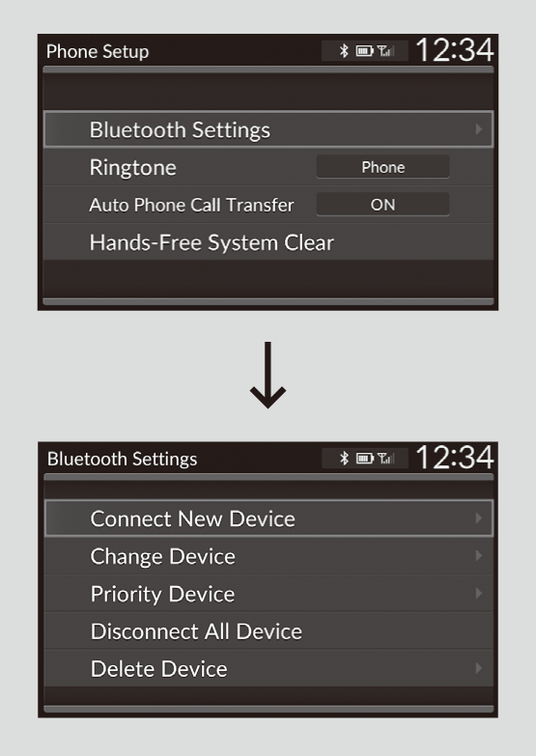Tap the clock in Phone Setup screen
The image size is (536, 756).
pyautogui.click(x=455, y=50)
